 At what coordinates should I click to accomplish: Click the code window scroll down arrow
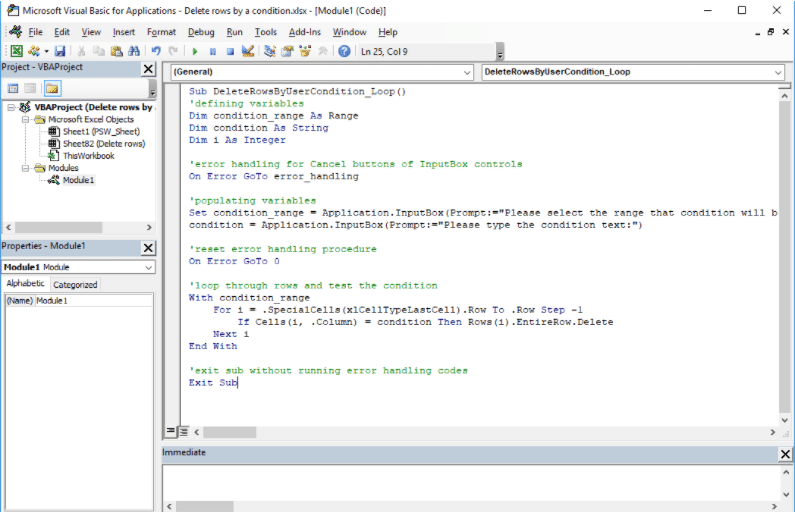point(784,420)
